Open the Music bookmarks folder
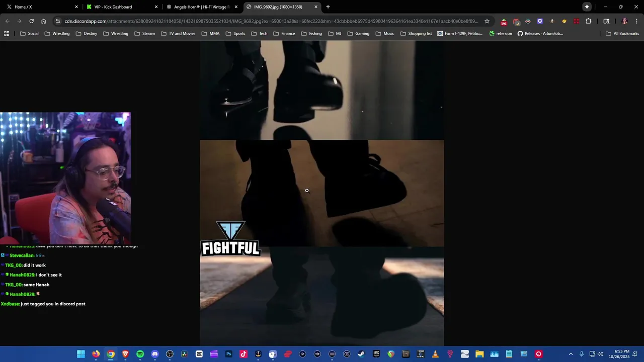Viewport: 644px width, 362px height. pos(385,34)
